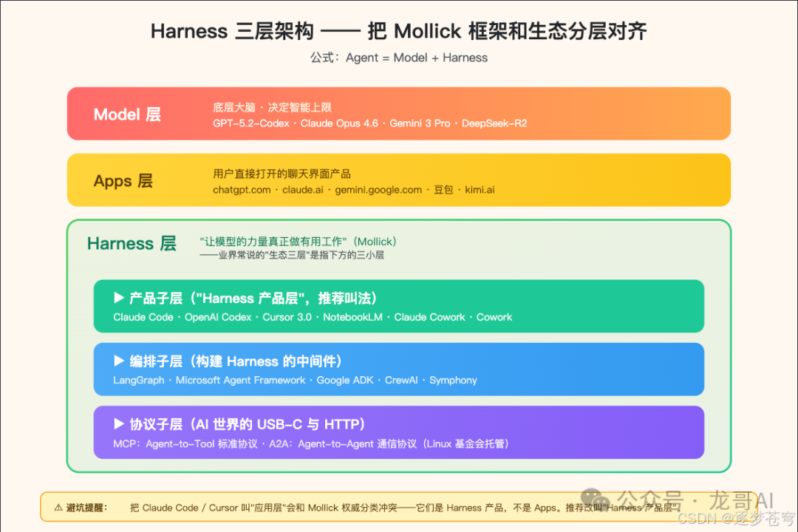Expand the Model 层 banner
Image resolution: width=798 pixels, height=532 pixels.
tap(399, 113)
